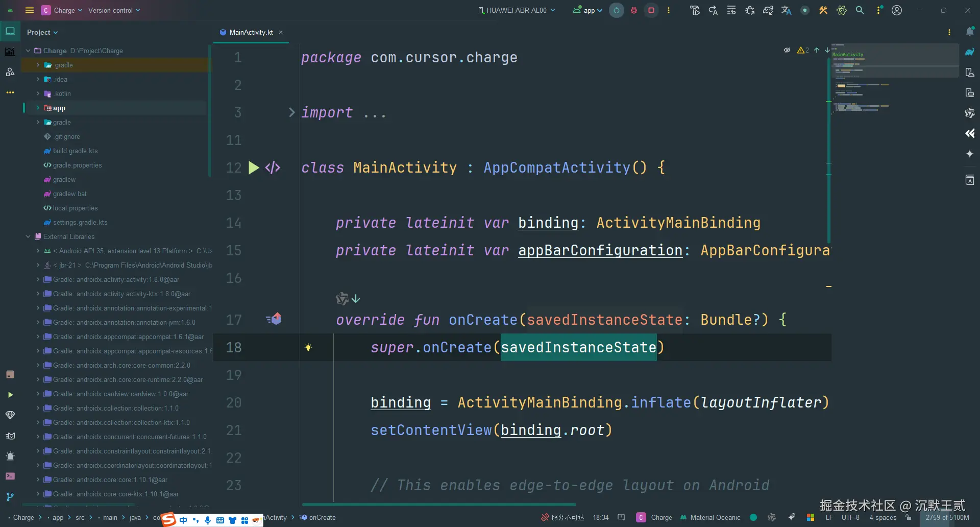Change 4 spaces indent setting
This screenshot has width=980, height=527.
click(883, 517)
